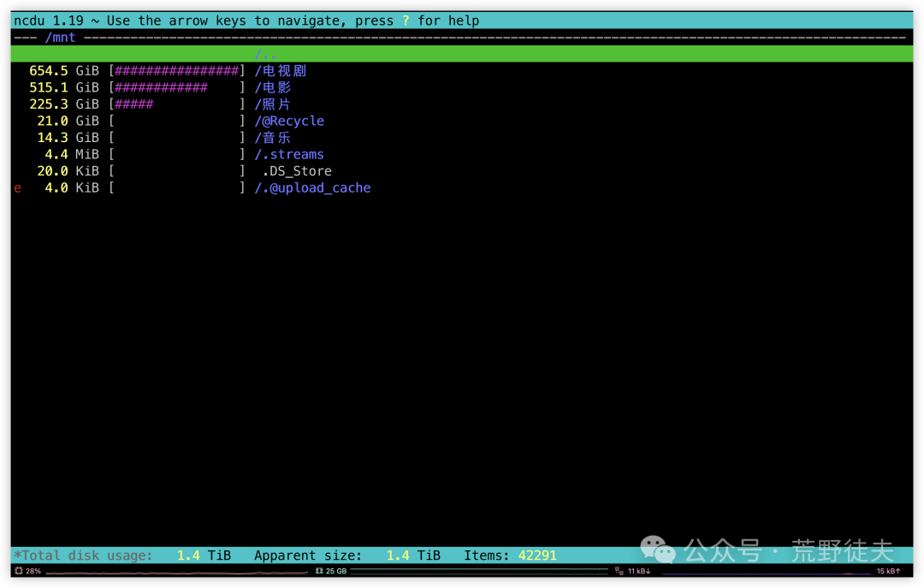924x588 pixels.
Task: Select the .DS_Store file
Action: [297, 171]
